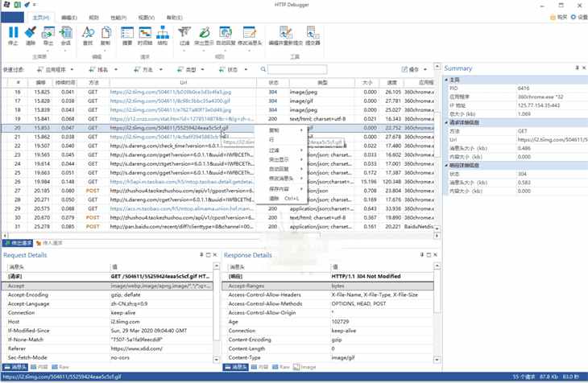The width and height of the screenshot is (588, 383).
Task: Click the Stop (pause) capture icon
Action: (13, 33)
